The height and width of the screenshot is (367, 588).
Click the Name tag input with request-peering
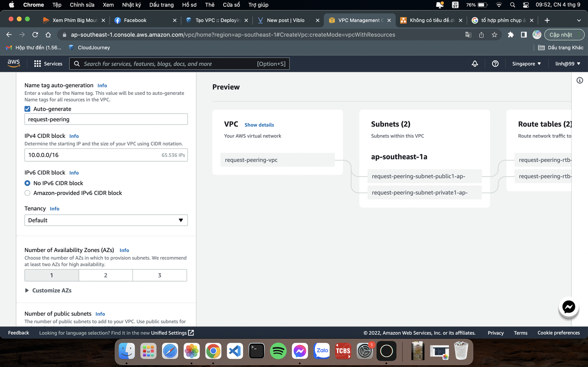[106, 119]
